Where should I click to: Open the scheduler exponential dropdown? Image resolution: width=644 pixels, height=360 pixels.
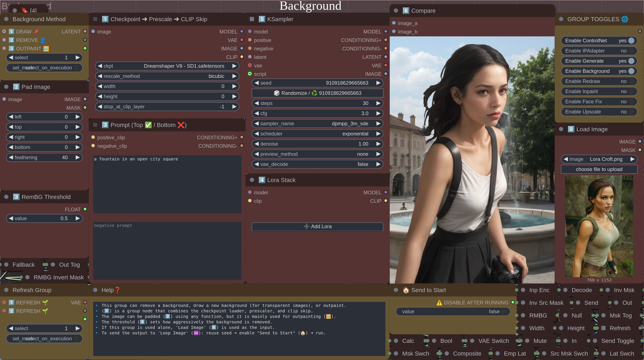(x=317, y=134)
